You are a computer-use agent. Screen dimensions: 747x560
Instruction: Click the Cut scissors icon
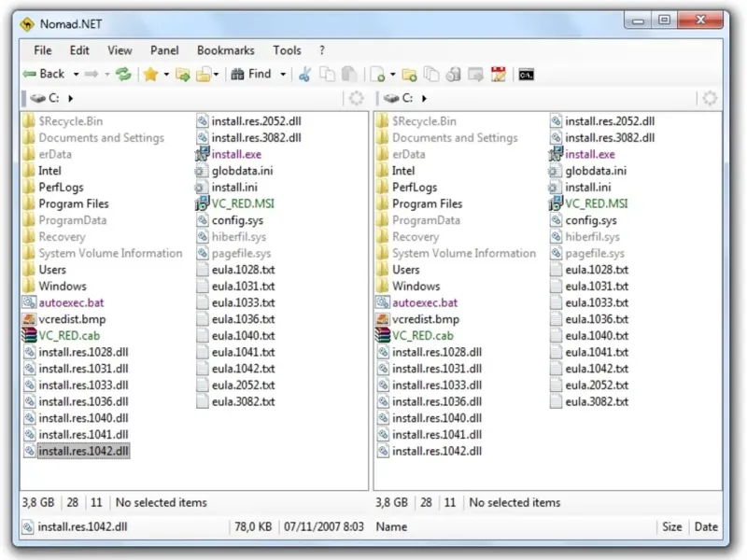point(304,75)
